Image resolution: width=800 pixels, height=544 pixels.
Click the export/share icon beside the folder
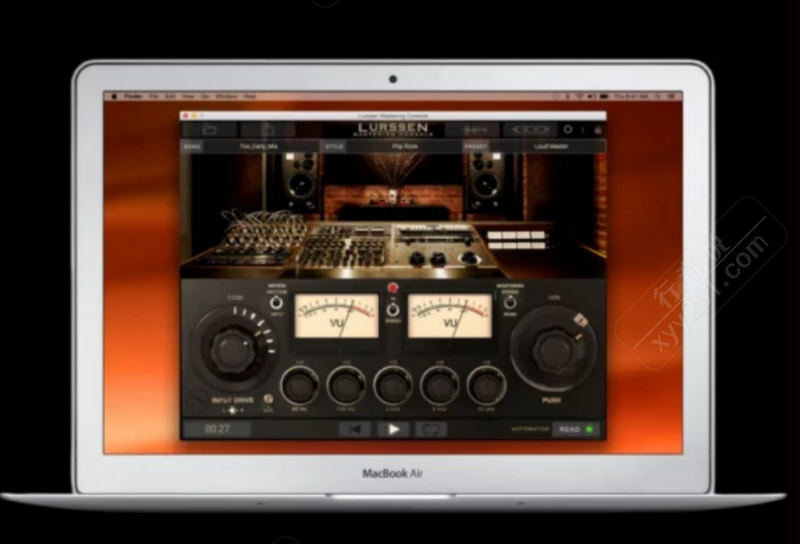[x=268, y=130]
